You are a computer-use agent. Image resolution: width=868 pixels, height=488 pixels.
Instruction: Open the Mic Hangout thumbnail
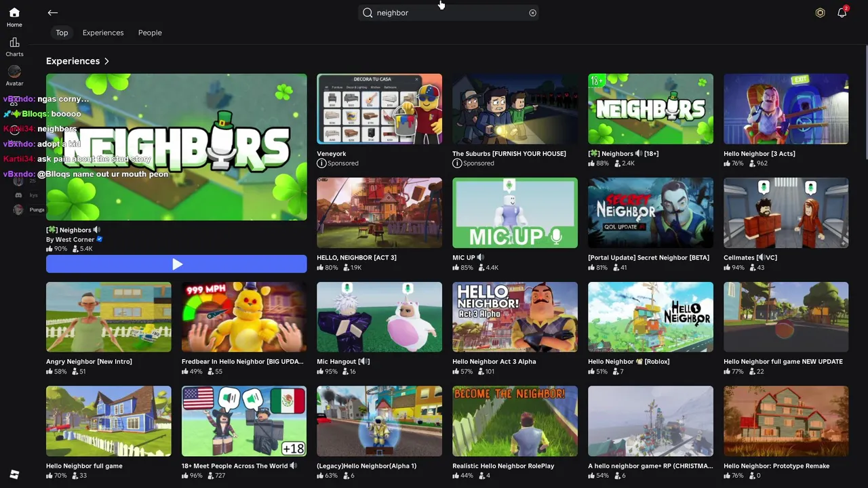pyautogui.click(x=379, y=317)
